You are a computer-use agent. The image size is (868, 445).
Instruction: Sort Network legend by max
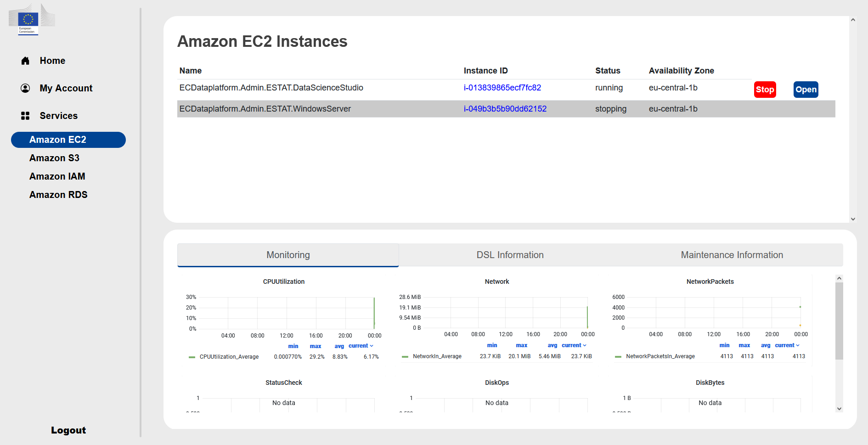tap(521, 345)
